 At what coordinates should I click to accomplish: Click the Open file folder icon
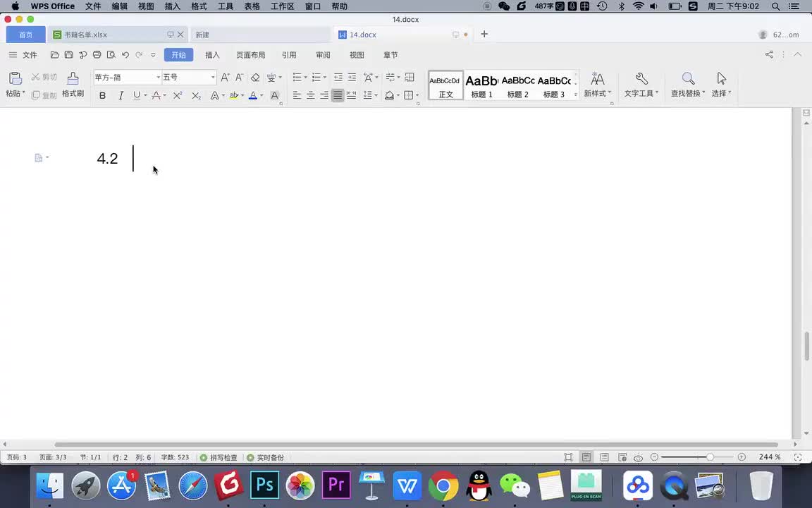[x=54, y=55]
